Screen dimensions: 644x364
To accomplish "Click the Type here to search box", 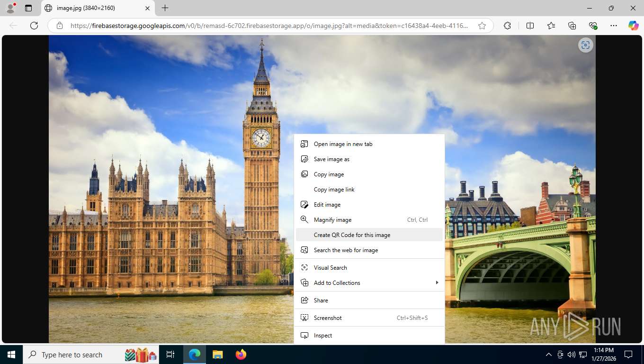I will click(x=91, y=355).
